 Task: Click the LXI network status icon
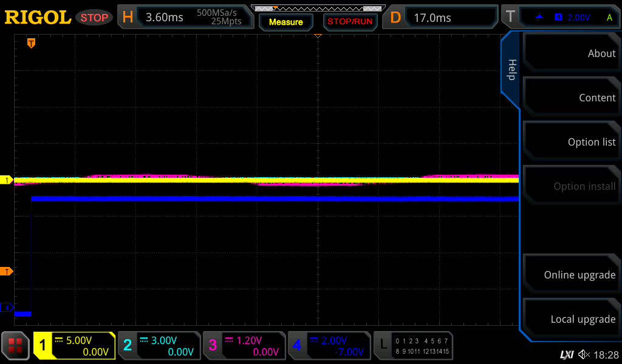tap(566, 354)
